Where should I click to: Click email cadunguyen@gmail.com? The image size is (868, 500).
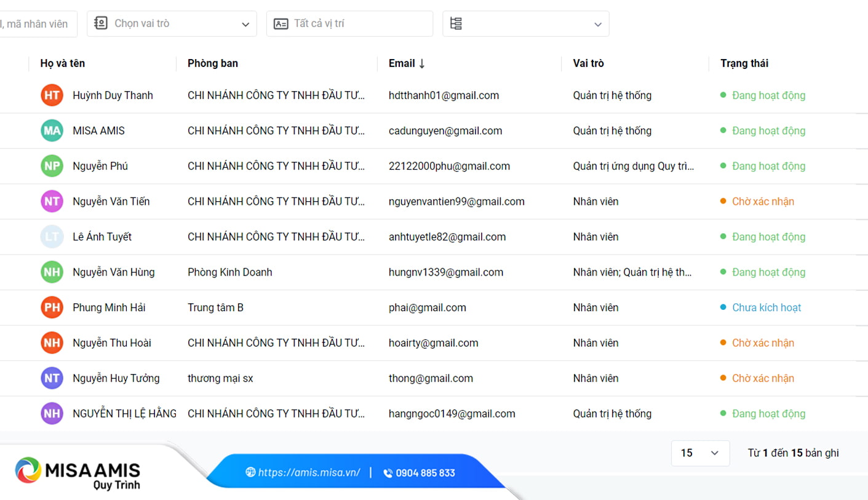pos(445,130)
